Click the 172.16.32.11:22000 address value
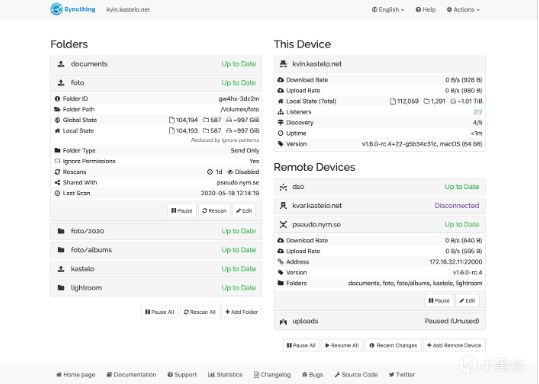 coord(456,262)
